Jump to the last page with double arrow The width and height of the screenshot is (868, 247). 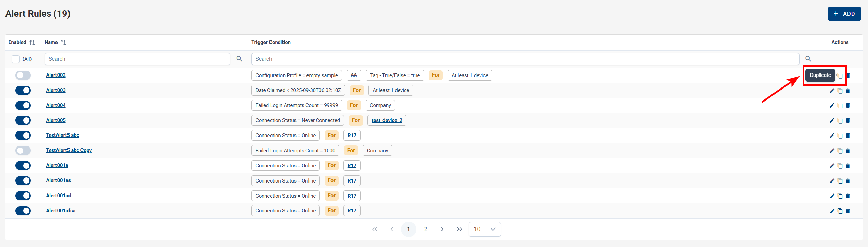tap(459, 229)
